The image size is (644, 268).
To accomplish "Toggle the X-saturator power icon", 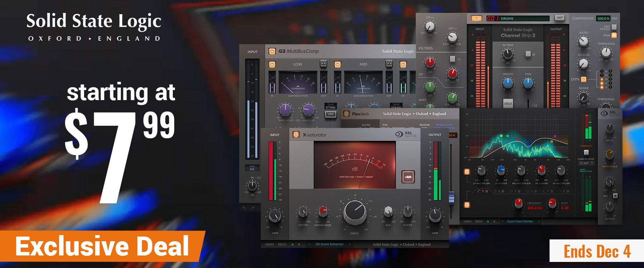I will point(296,135).
